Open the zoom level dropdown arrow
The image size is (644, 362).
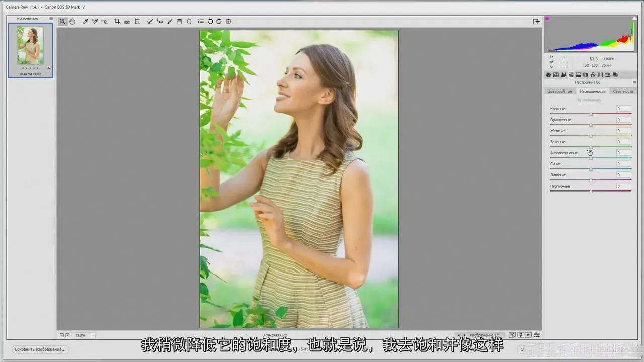coord(93,335)
